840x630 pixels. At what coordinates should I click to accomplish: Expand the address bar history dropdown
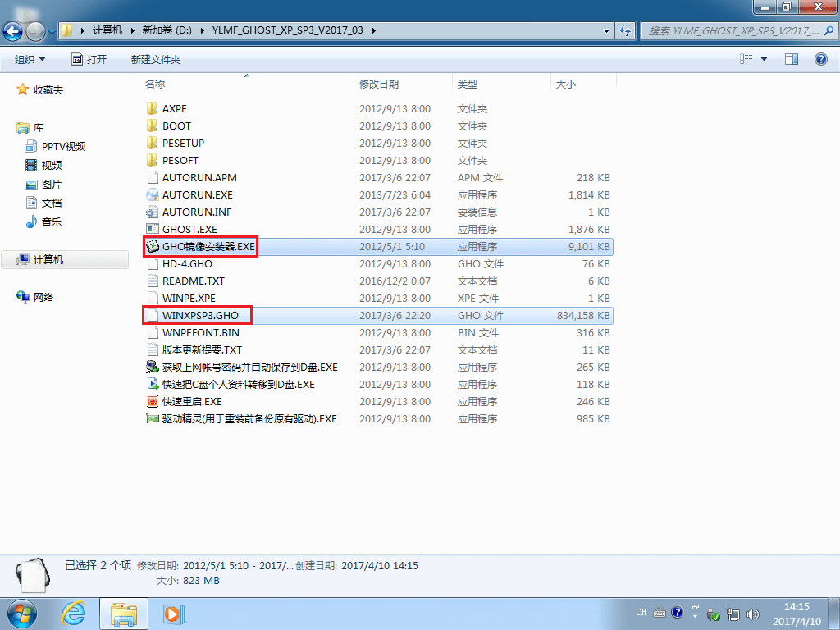click(607, 30)
